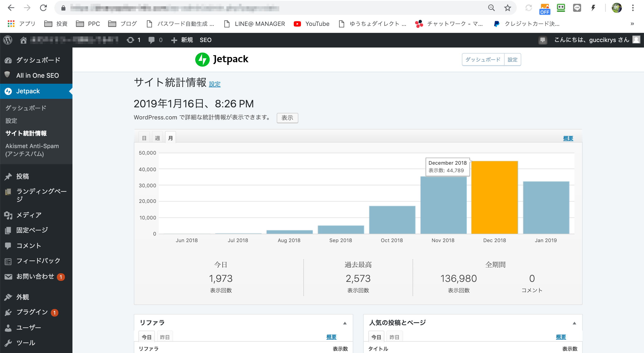Click 設定 link next to サイト統計情報

click(215, 84)
